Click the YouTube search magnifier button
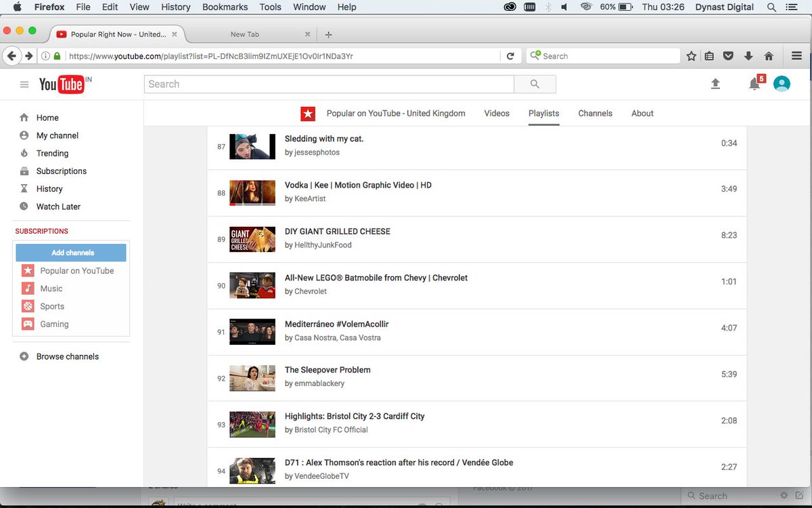812x508 pixels. tap(535, 84)
